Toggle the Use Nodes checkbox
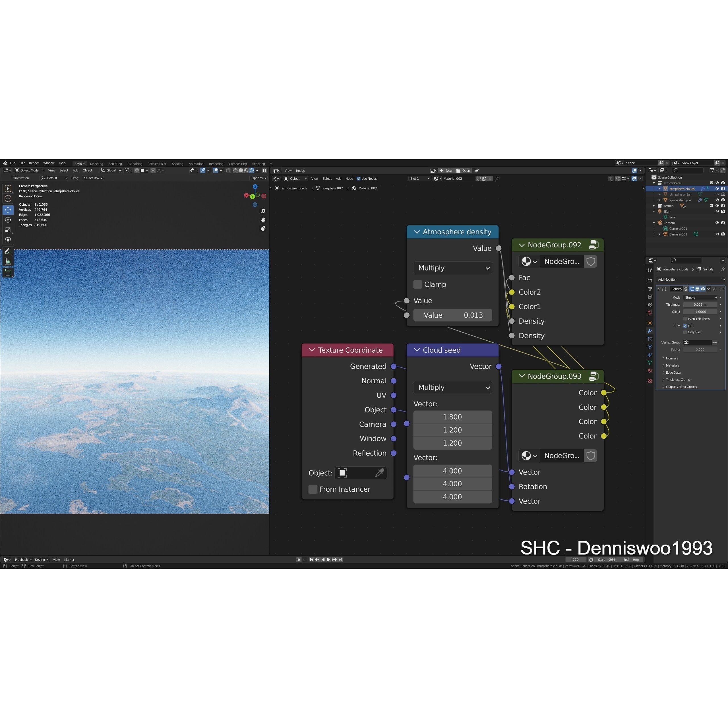Image resolution: width=728 pixels, height=728 pixels. [x=358, y=179]
